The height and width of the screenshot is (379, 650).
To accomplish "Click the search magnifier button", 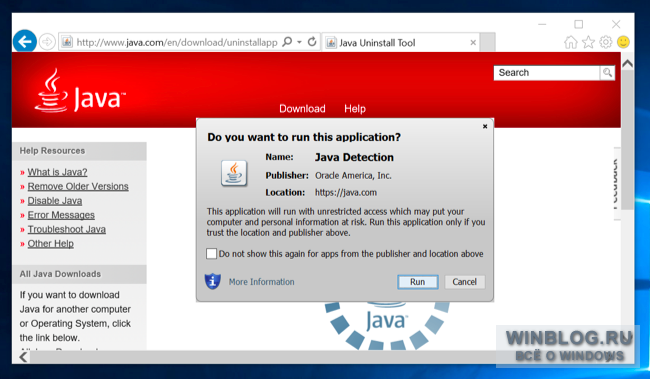I will click(607, 73).
